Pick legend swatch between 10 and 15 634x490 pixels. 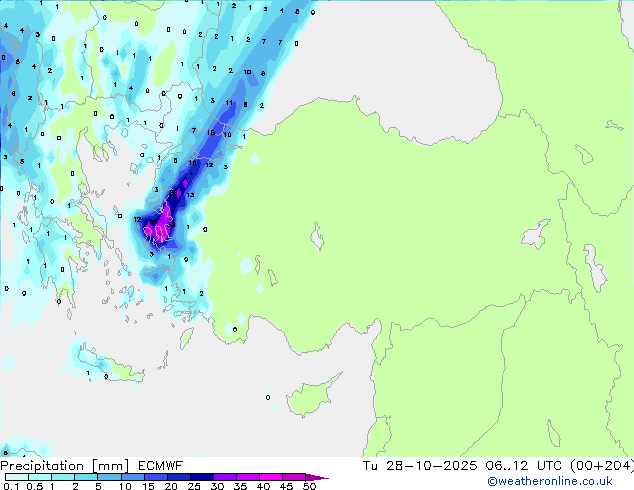pos(132,477)
